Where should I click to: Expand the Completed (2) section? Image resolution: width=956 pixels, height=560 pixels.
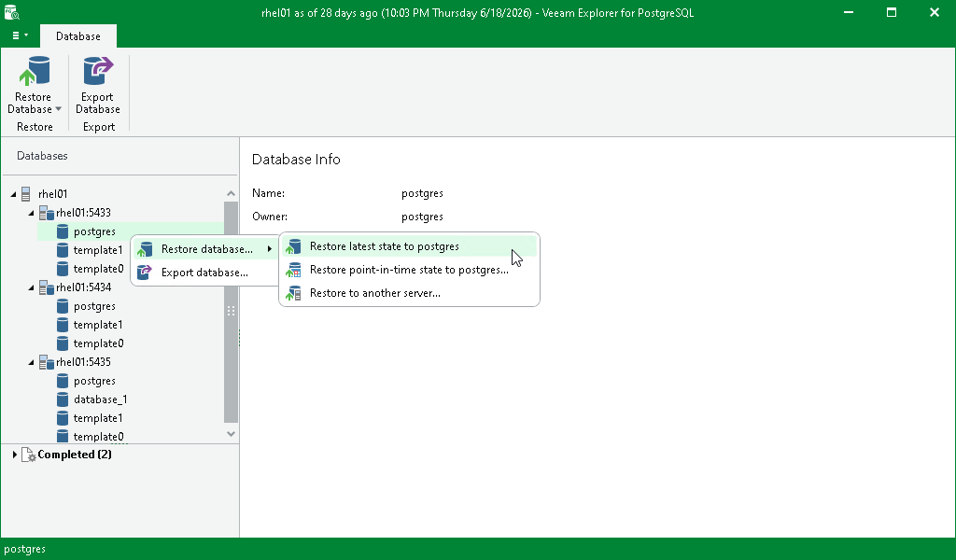15,455
